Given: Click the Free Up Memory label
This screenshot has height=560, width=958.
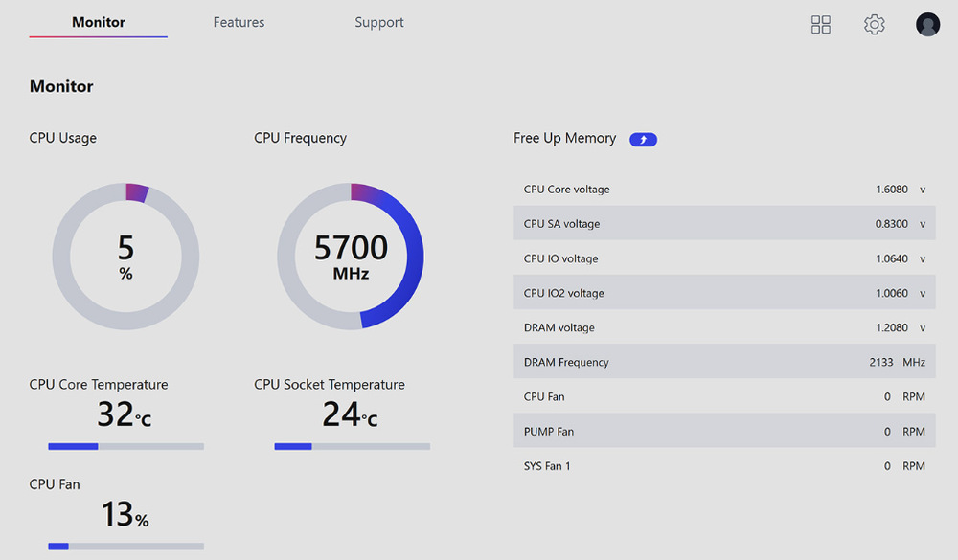Looking at the screenshot, I should [x=564, y=139].
